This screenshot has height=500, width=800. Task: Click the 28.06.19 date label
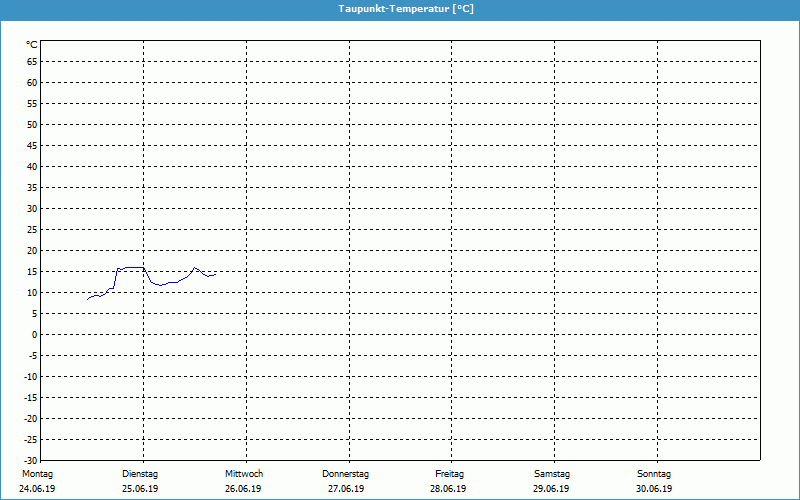point(448,489)
